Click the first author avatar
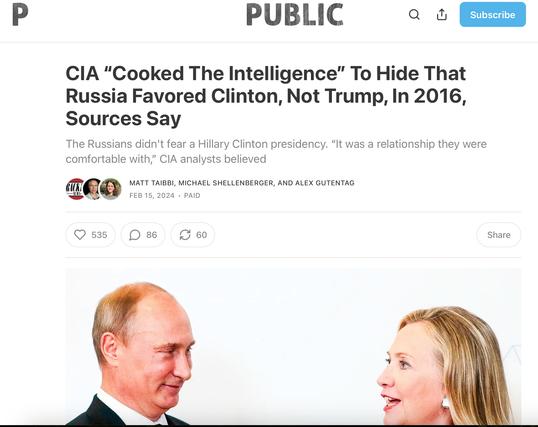Image resolution: width=538 pixels, height=427 pixels. click(x=75, y=189)
